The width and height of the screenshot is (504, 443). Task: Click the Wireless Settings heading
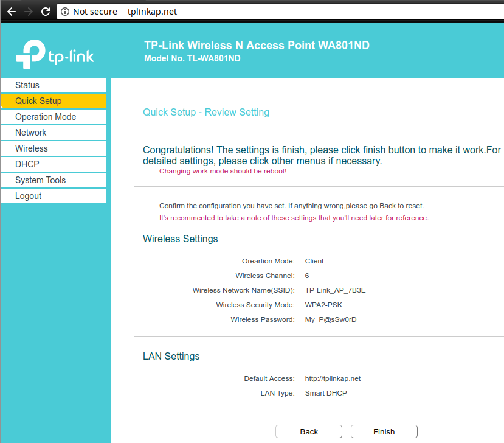181,239
